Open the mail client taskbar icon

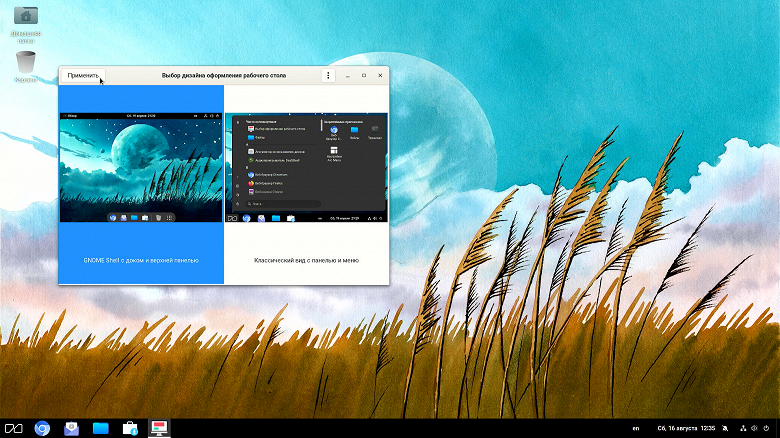(72, 428)
